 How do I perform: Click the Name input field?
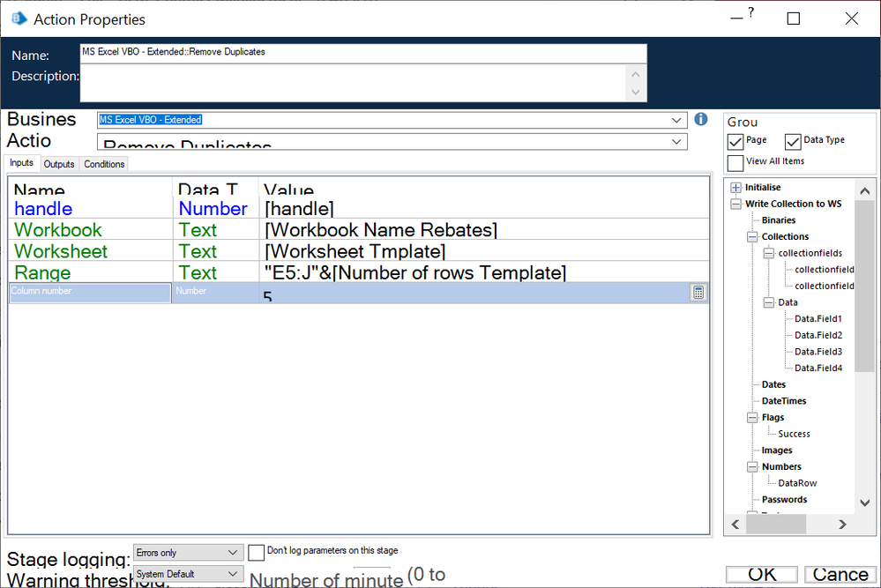363,52
